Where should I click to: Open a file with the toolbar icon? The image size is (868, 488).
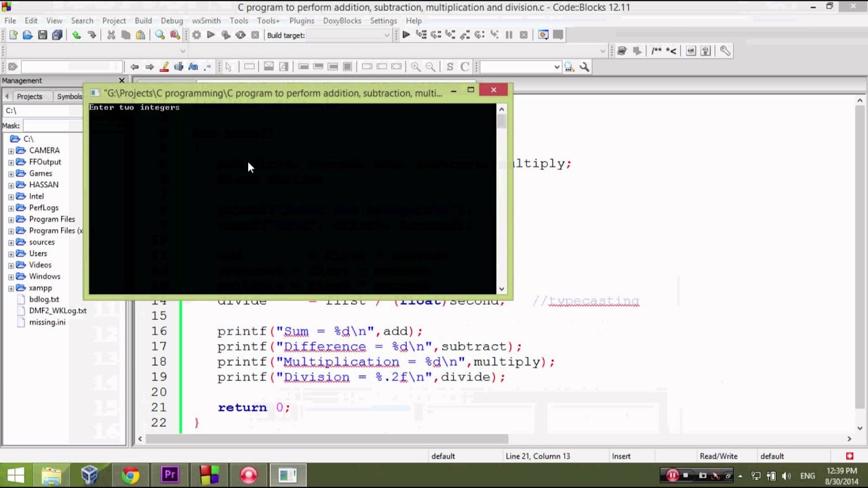[27, 35]
